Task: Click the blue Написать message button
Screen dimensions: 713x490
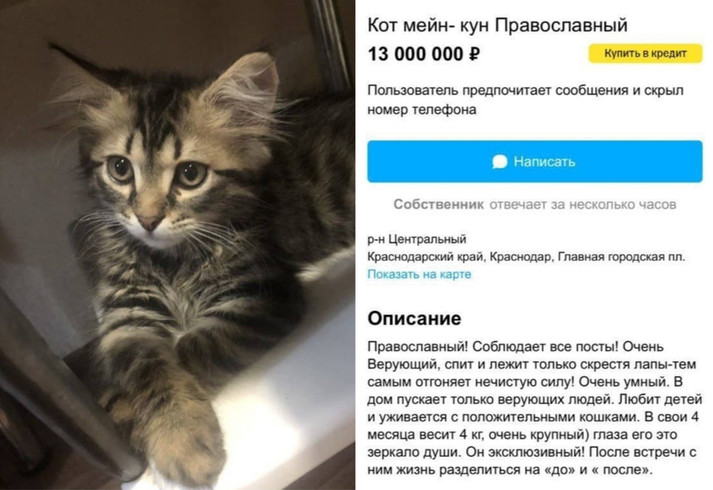Action: point(535,161)
